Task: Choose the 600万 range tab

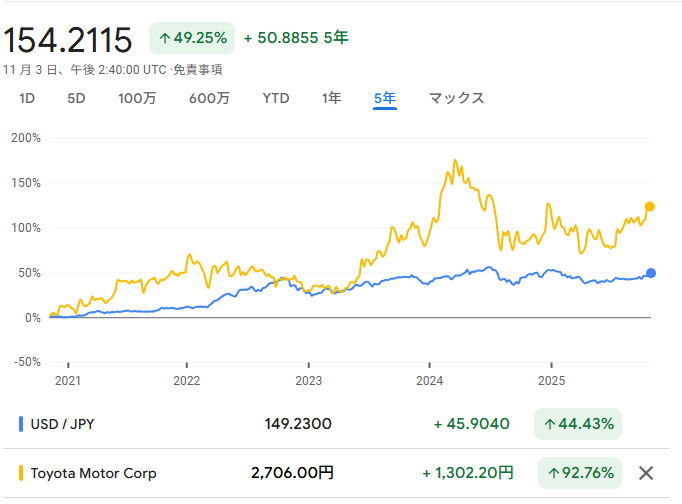Action: 209,98
